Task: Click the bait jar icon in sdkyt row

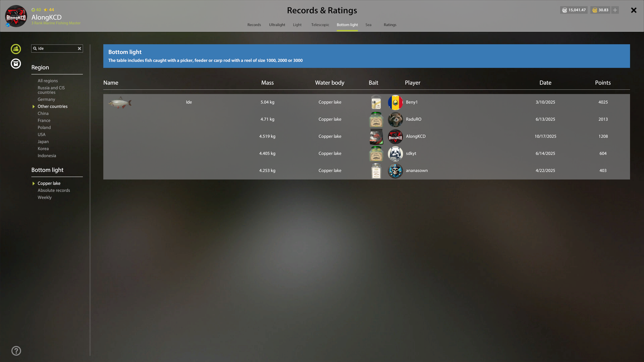Action: (x=376, y=154)
